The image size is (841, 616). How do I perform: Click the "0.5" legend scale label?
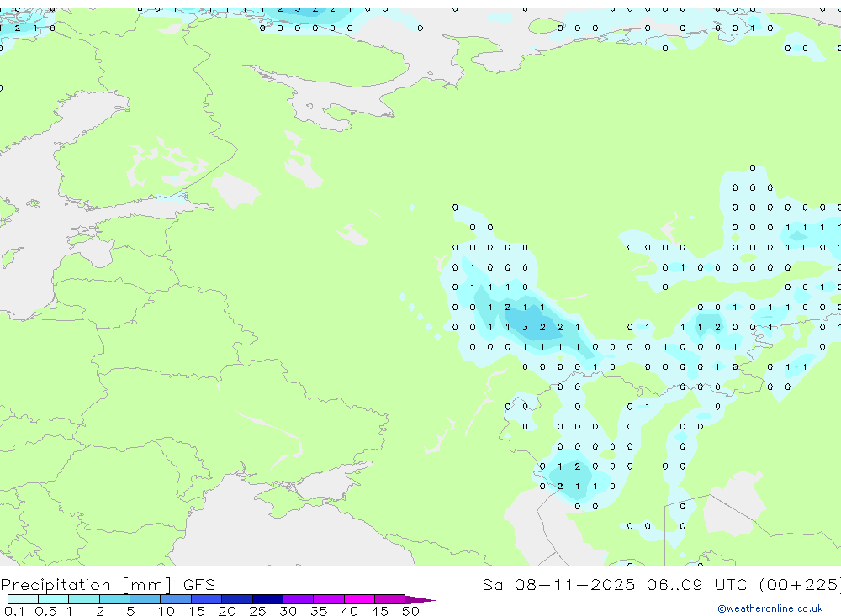pos(45,611)
